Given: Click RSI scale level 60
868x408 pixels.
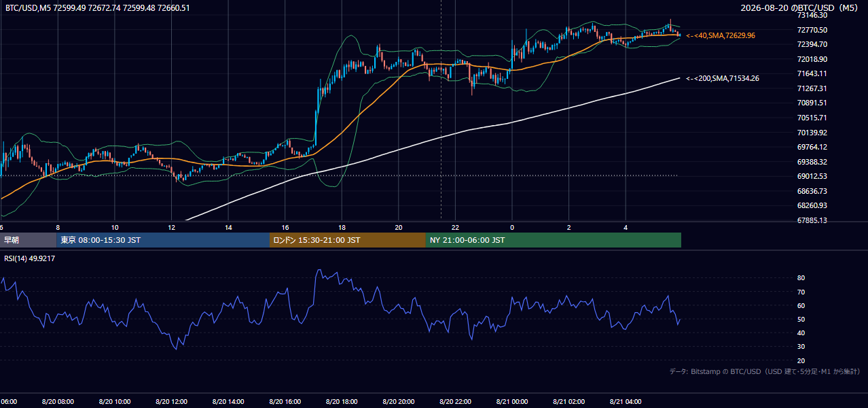Looking at the screenshot, I should tap(801, 305).
